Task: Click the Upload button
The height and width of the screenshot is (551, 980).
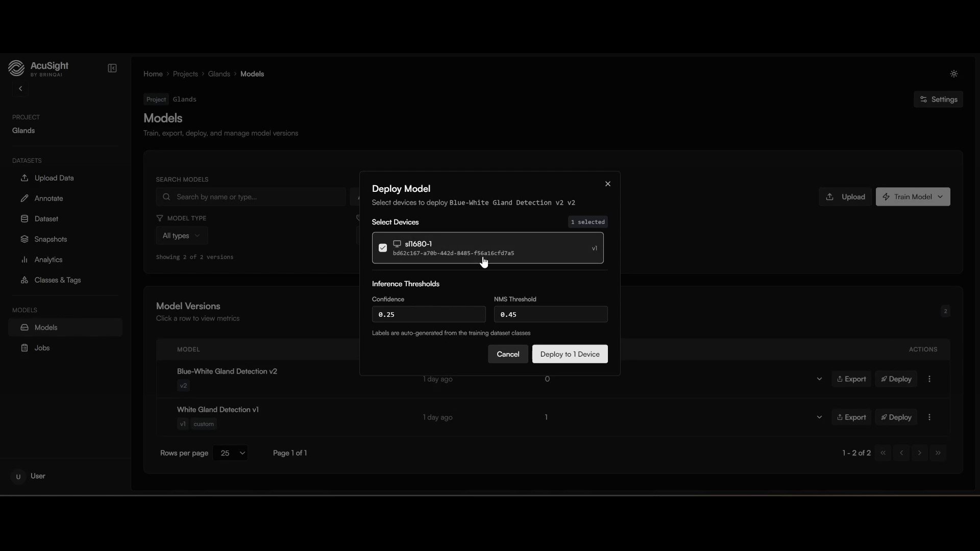Action: coord(845,197)
